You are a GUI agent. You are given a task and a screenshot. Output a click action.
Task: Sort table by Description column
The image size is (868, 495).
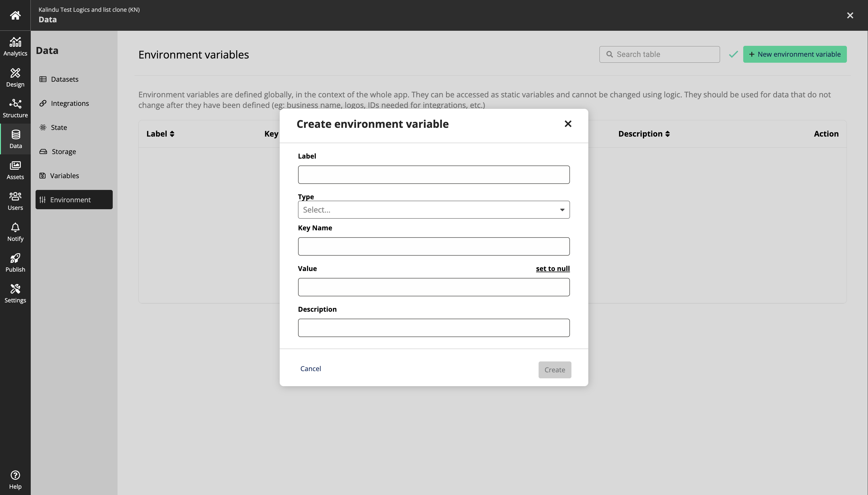coord(644,134)
